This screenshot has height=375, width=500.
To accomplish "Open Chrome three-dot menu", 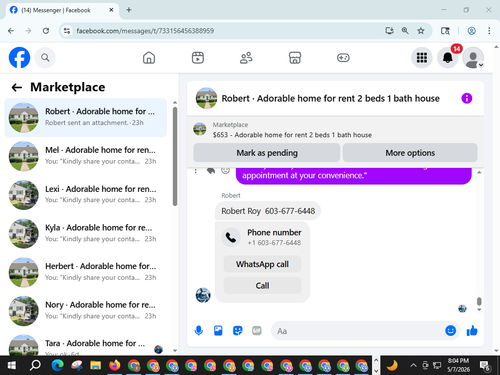I will click(x=489, y=31).
